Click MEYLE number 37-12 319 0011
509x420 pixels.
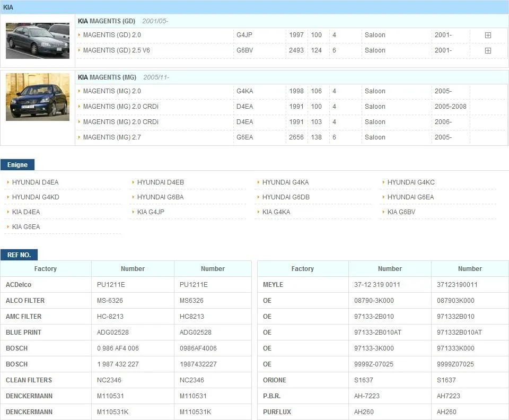pos(377,285)
